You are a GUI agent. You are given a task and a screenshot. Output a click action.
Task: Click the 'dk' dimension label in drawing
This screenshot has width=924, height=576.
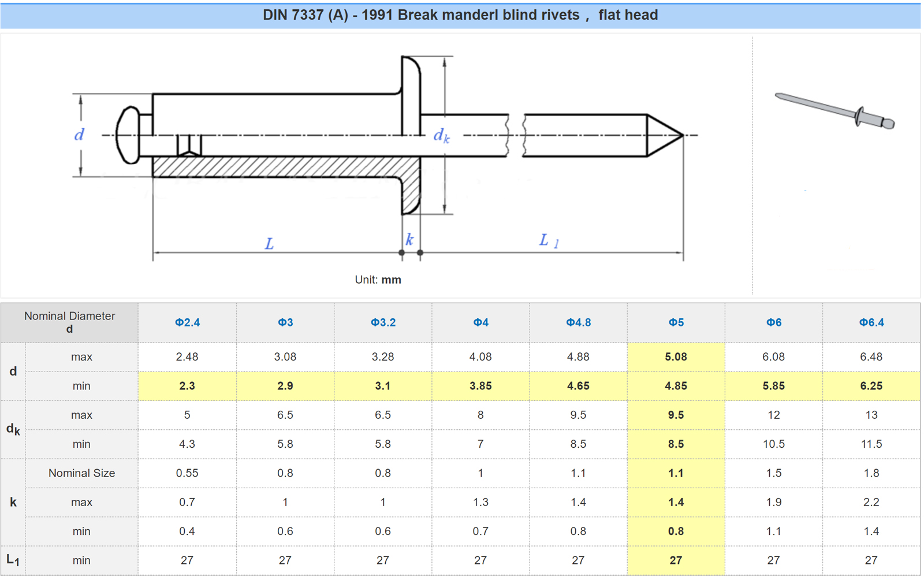pyautogui.click(x=441, y=135)
